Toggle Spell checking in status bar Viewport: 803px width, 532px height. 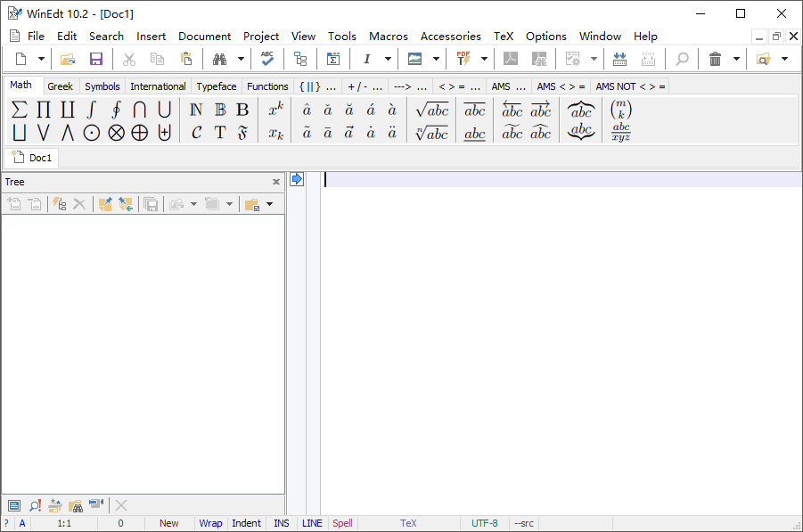click(342, 523)
